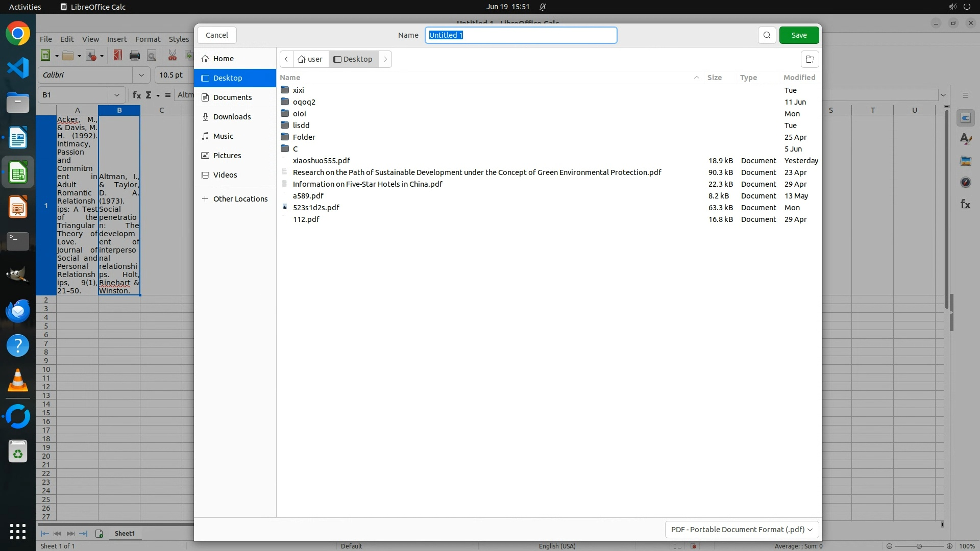
Task: Select the file a589.pdf in the list
Action: click(x=308, y=196)
